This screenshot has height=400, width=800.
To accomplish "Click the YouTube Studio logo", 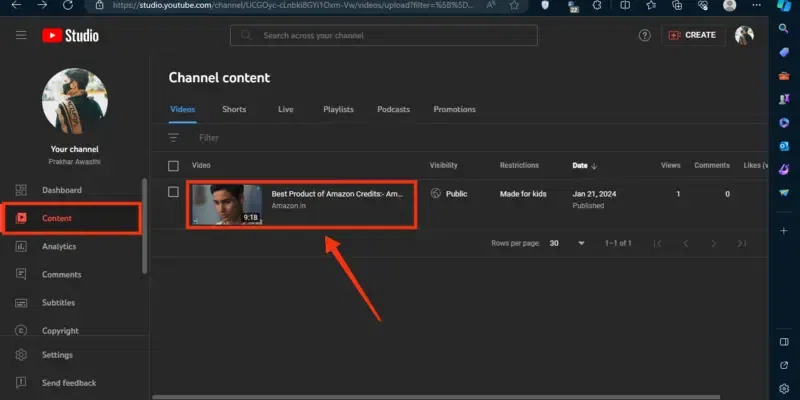I will [70, 35].
